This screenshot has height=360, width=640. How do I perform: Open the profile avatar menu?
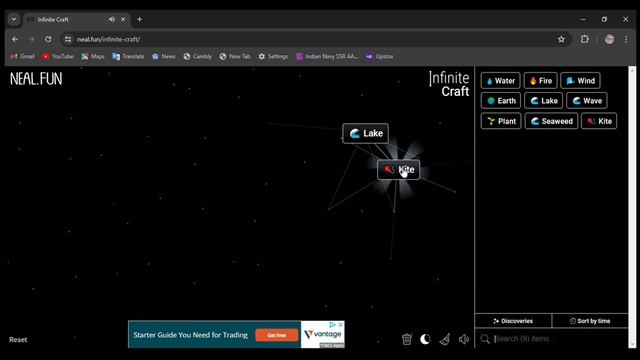(609, 39)
